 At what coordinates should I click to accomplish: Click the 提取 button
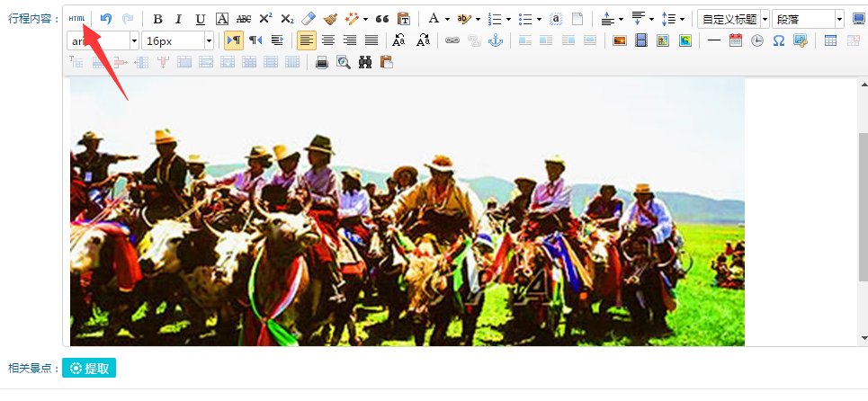pos(89,369)
